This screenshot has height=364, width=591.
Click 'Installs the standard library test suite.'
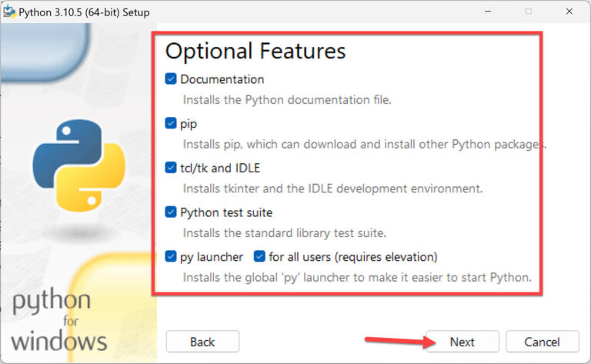tap(285, 233)
